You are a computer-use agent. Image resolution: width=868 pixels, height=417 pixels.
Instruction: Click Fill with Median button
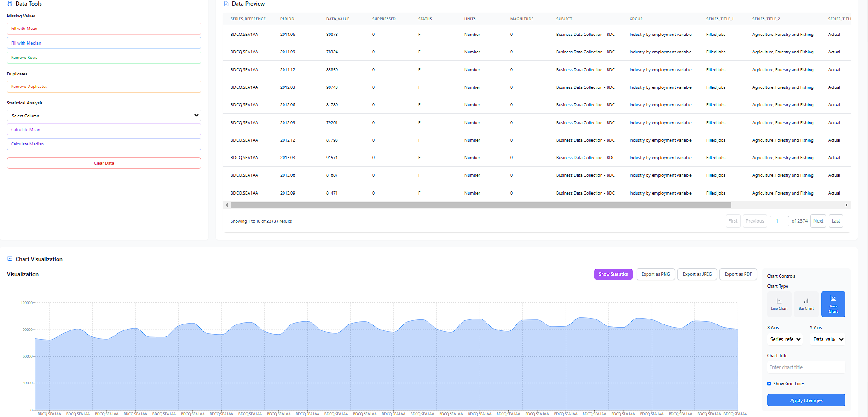(104, 43)
